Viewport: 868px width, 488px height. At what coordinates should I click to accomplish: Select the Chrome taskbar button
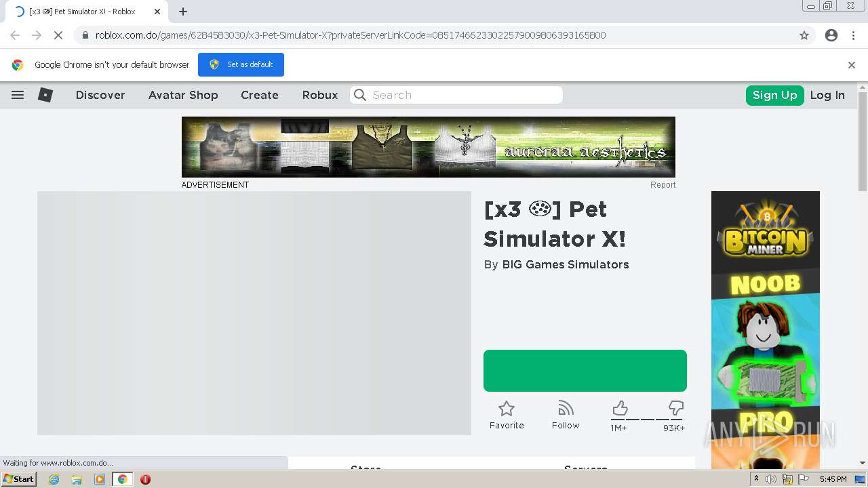(x=123, y=479)
